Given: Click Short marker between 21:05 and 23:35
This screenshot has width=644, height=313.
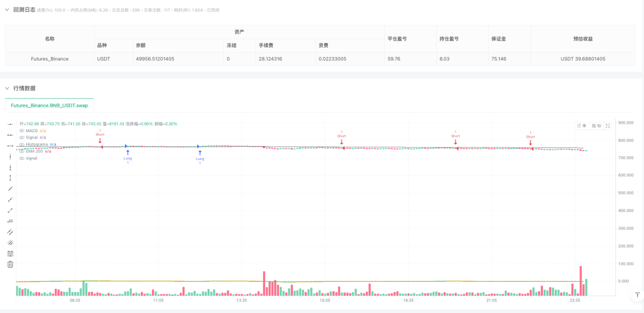Looking at the screenshot, I should (x=531, y=138).
